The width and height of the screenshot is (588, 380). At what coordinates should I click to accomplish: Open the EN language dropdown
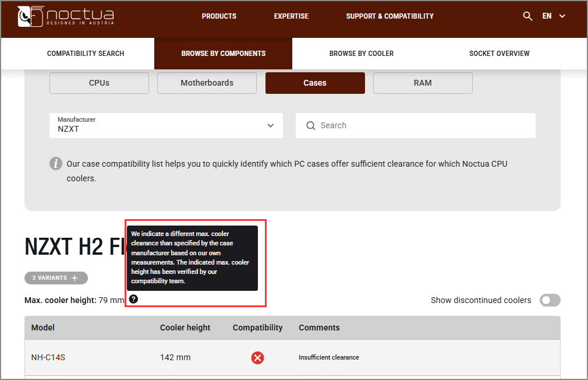[x=554, y=16]
